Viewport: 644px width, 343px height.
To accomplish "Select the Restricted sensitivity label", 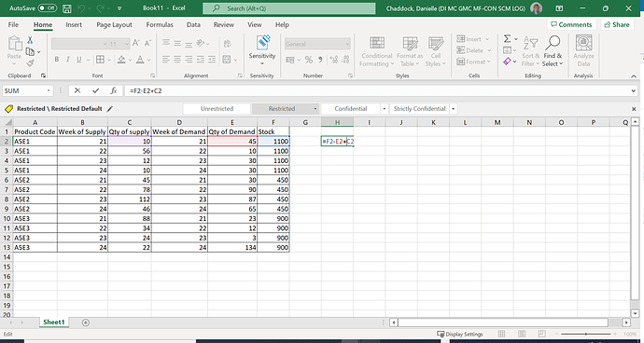I will [x=282, y=109].
